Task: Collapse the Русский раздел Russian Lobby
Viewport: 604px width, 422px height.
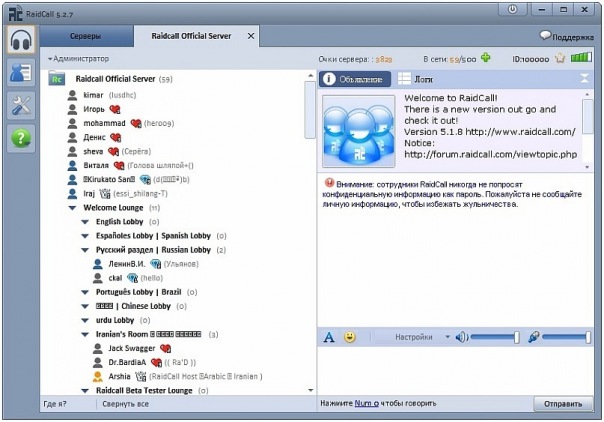Action: tap(85, 250)
